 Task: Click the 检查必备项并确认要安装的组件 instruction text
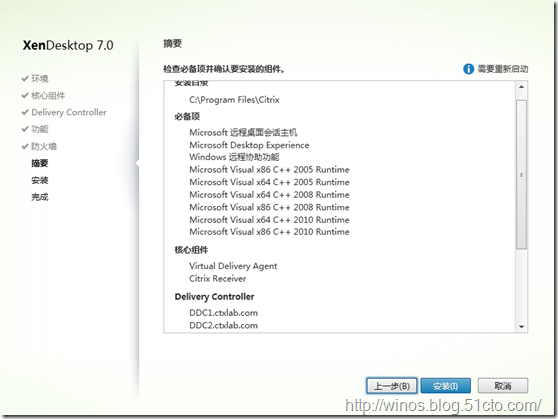[224, 69]
